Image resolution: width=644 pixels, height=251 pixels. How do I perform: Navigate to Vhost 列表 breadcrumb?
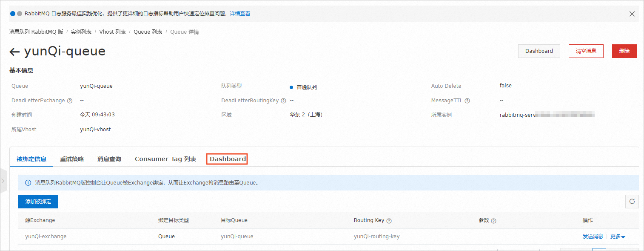pyautogui.click(x=113, y=32)
